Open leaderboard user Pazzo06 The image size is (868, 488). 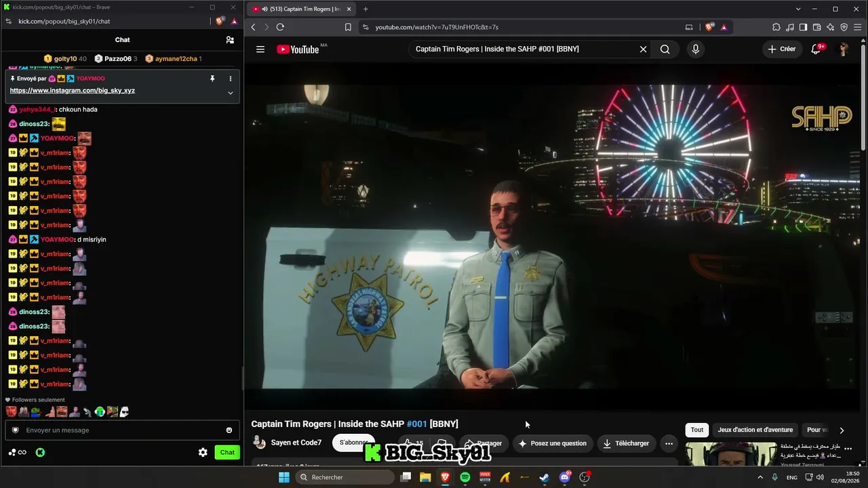pos(116,59)
